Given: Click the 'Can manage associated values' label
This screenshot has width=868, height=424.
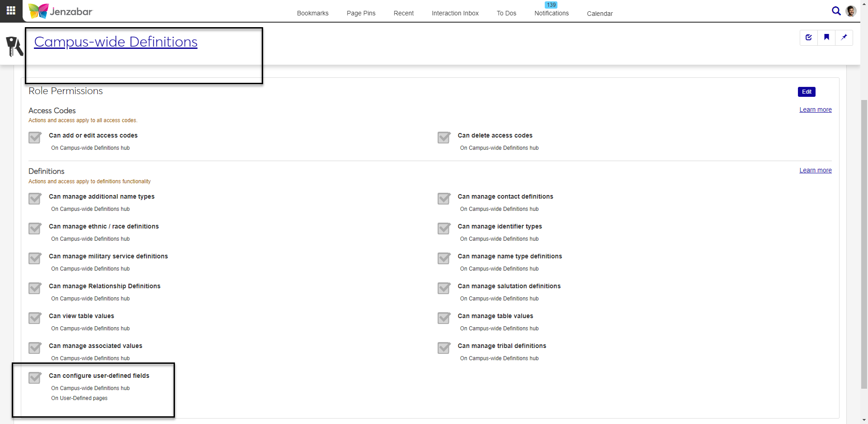Looking at the screenshot, I should (95, 346).
